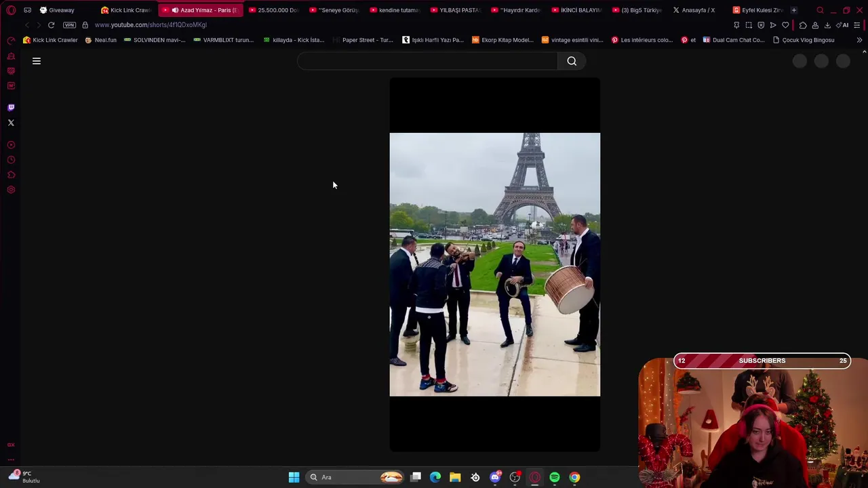
Task: Open the history clock icon in sidebar
Action: pyautogui.click(x=11, y=160)
